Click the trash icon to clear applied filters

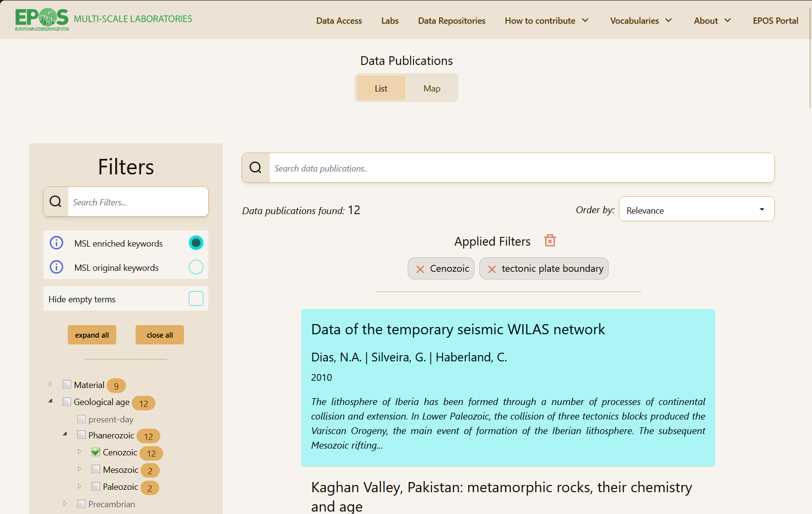(x=550, y=240)
